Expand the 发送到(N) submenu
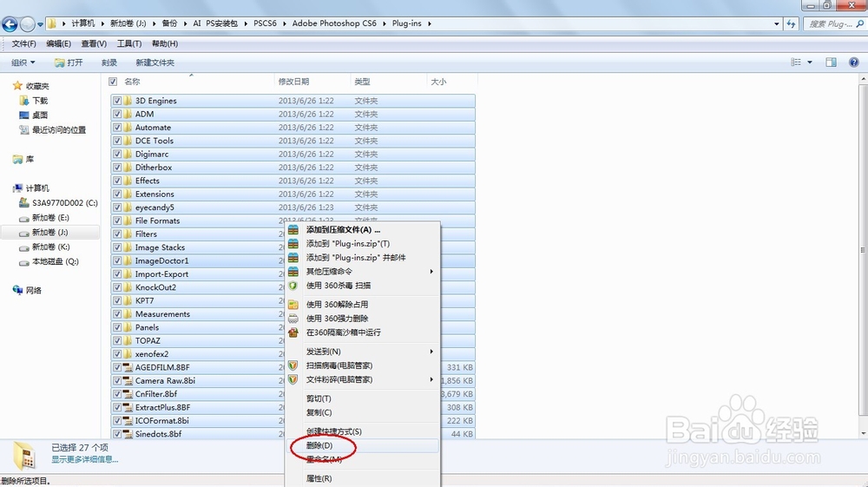Viewport: 868px width, 487px height. coord(363,352)
